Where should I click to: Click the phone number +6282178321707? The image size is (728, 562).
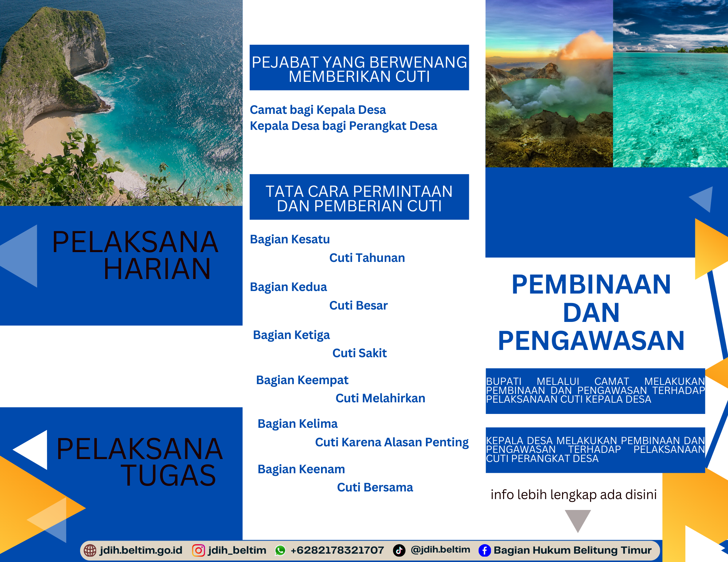(337, 550)
